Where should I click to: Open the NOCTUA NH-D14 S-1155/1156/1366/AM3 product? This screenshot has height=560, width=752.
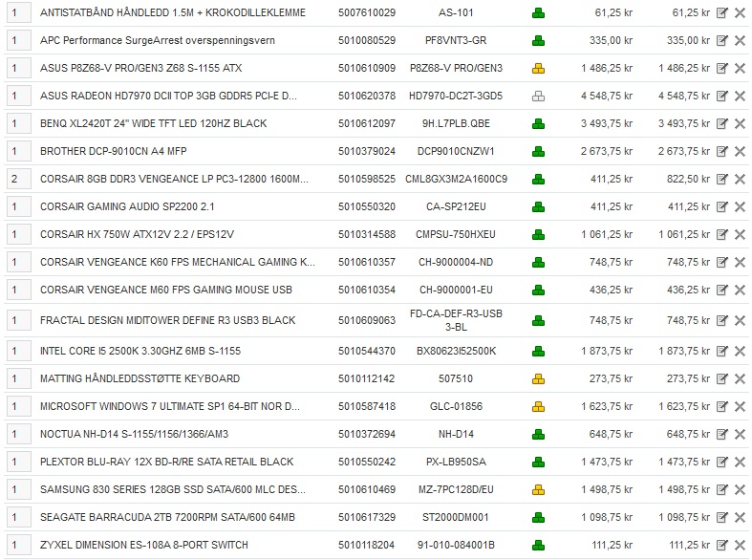pos(135,435)
